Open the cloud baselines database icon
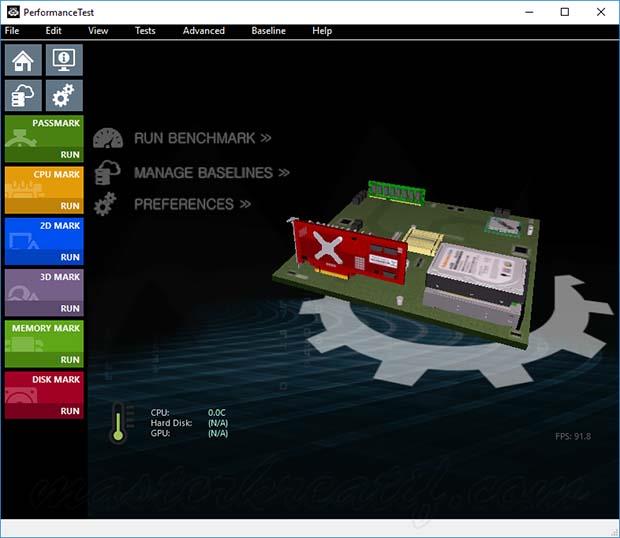 click(x=23, y=96)
